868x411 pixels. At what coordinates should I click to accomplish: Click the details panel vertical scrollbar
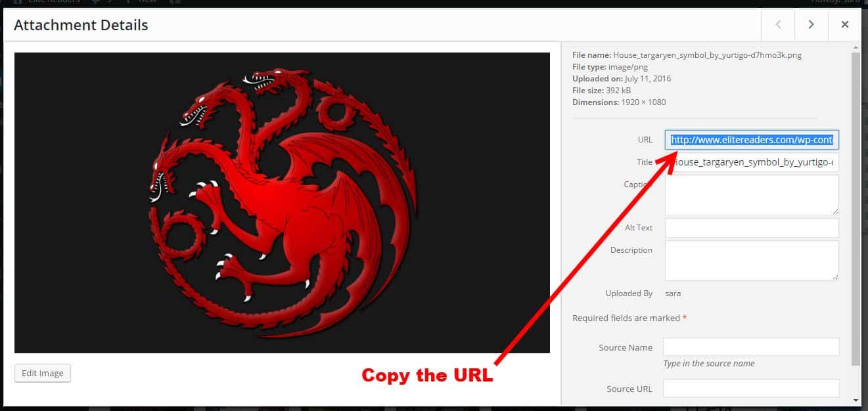point(856,209)
